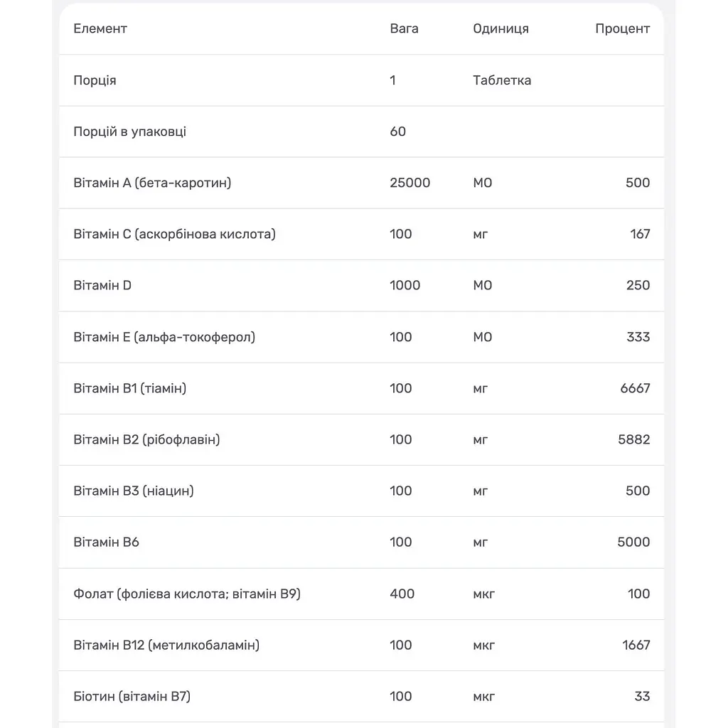Select the Порцій в упаковці row
The image size is (728, 728).
point(361,132)
